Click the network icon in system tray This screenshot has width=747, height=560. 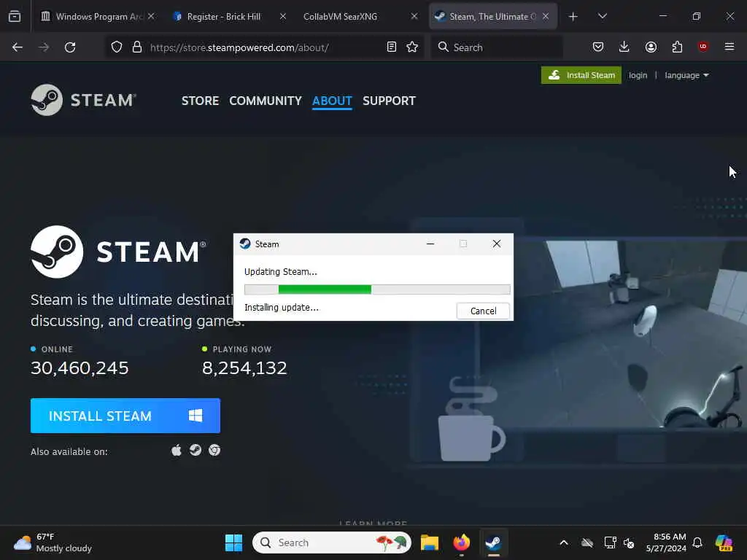click(610, 542)
